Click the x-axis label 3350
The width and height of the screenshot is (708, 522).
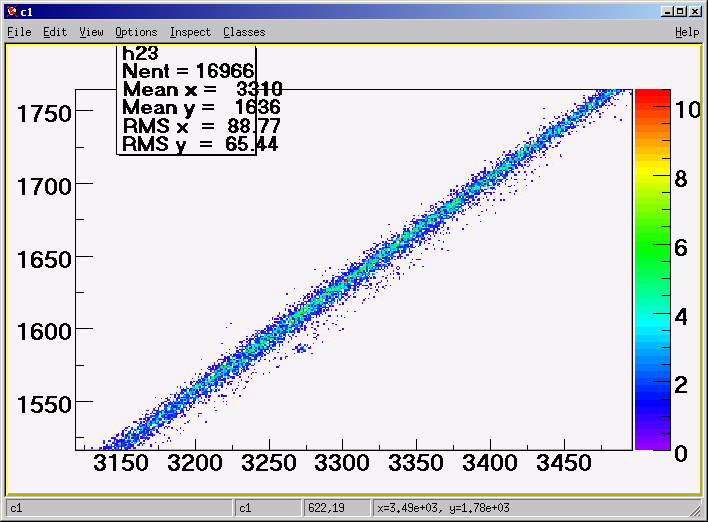(x=416, y=463)
